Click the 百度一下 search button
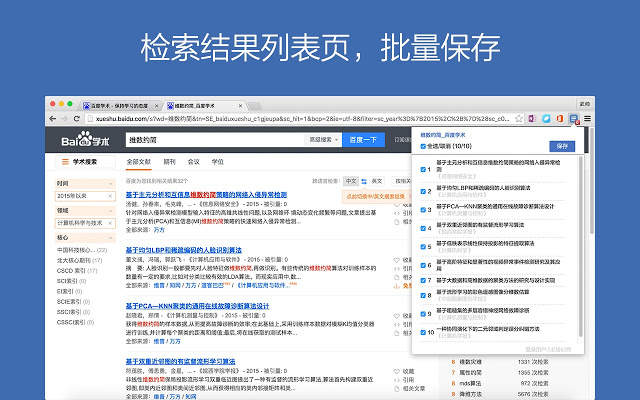Screen dimensions: 640x400 pyautogui.click(x=363, y=140)
